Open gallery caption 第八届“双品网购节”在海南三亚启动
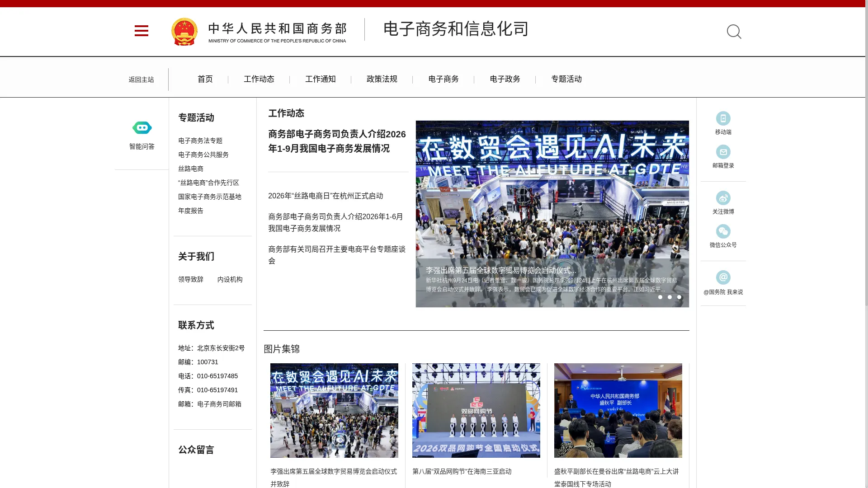This screenshot has width=868, height=488. pyautogui.click(x=462, y=471)
